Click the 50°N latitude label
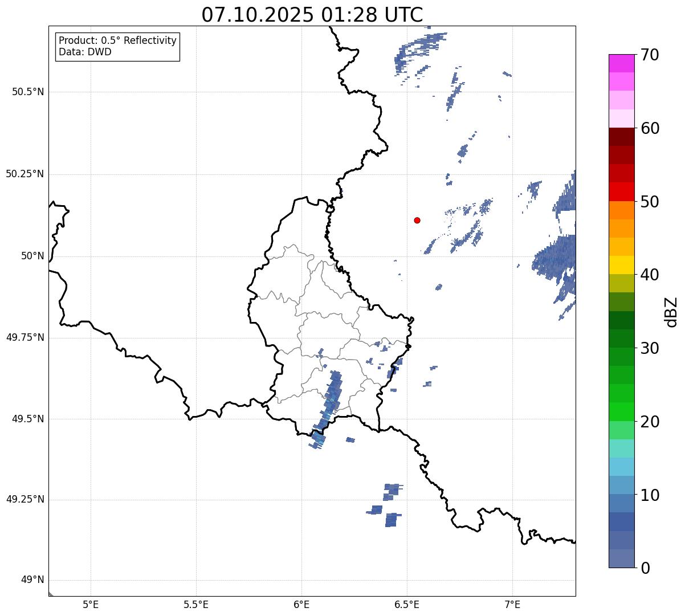The height and width of the screenshot is (616, 685). (x=32, y=256)
